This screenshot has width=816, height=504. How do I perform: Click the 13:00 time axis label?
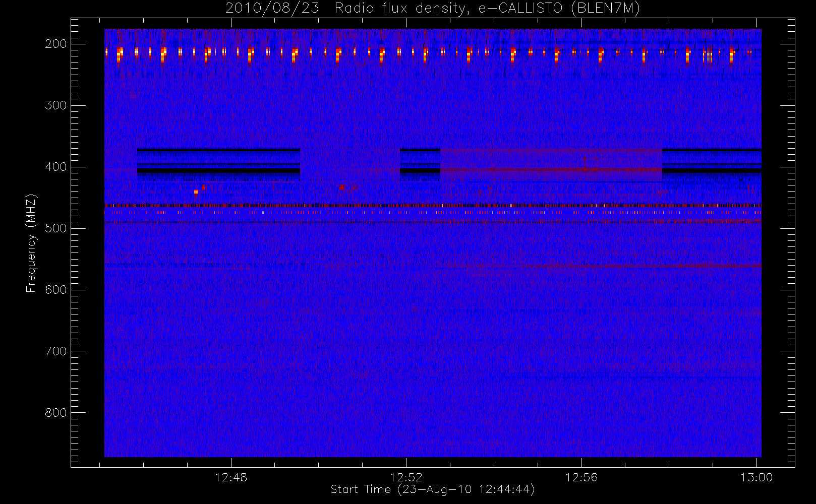(756, 477)
